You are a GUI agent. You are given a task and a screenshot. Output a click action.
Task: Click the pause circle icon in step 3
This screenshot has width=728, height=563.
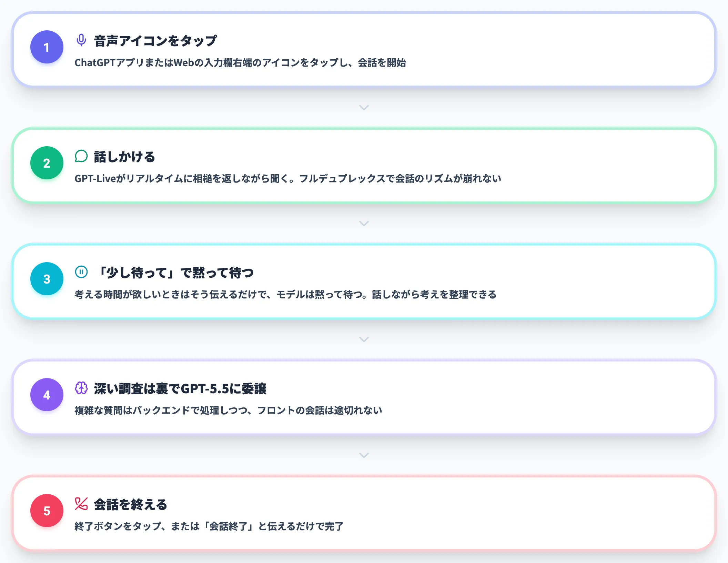[x=81, y=272]
